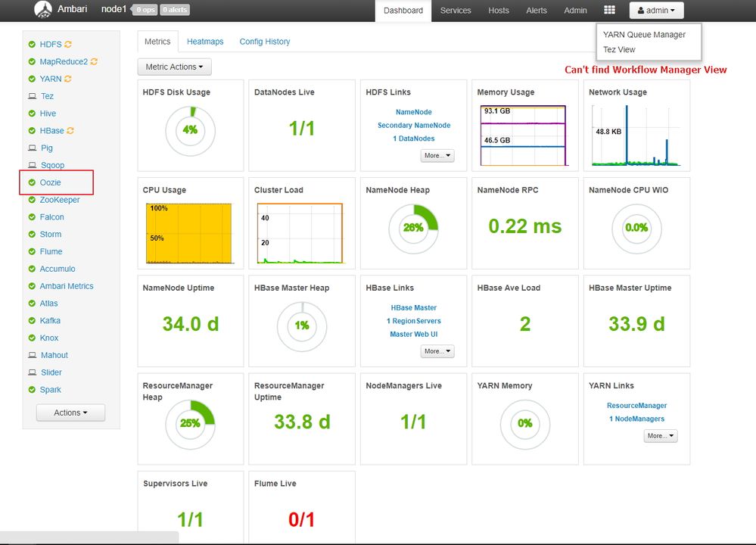
Task: Expand the Metric Actions dropdown
Action: pyautogui.click(x=175, y=67)
